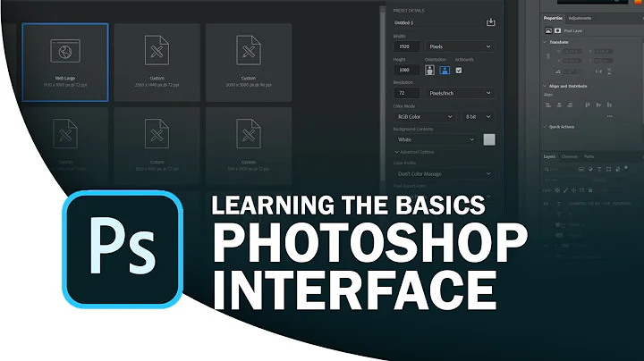The height and width of the screenshot is (361, 644).
Task: Lock all padlock icon in Layers
Action: click(590, 190)
